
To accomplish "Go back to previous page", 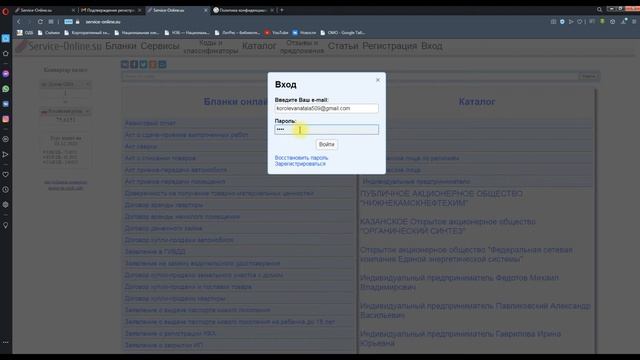I will [x=18, y=22].
